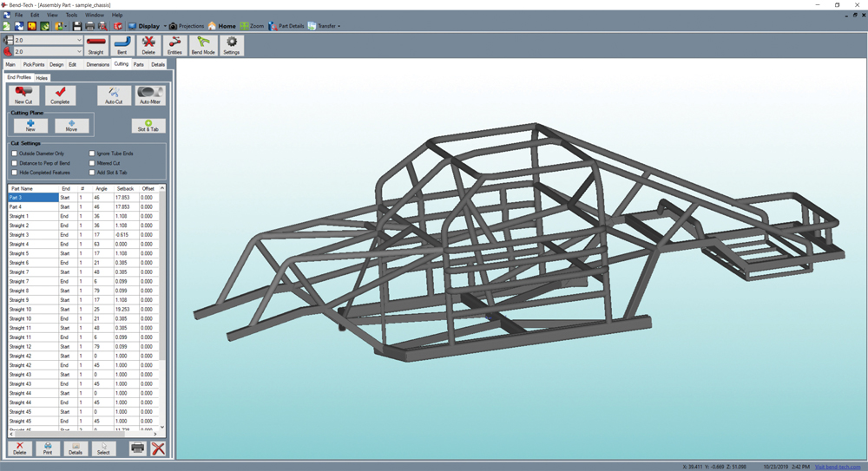Click the large black printer icon
Screen dimensions: 868x471
coord(138,448)
